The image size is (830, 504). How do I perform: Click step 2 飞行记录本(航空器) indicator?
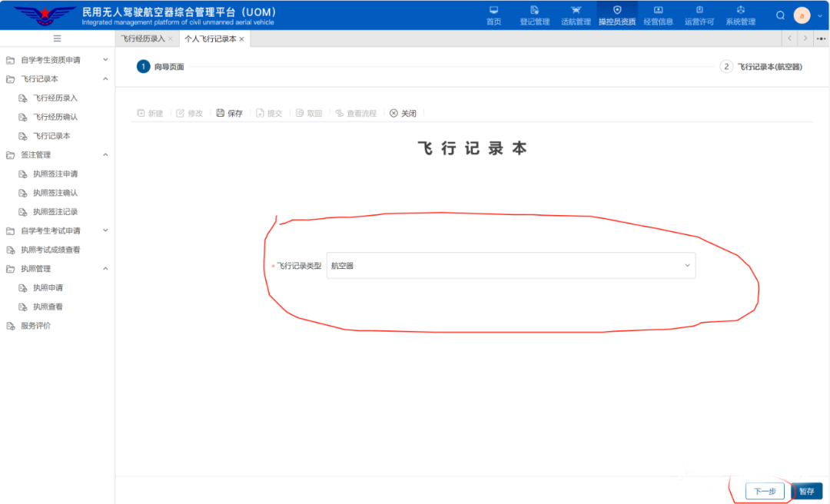coord(761,67)
